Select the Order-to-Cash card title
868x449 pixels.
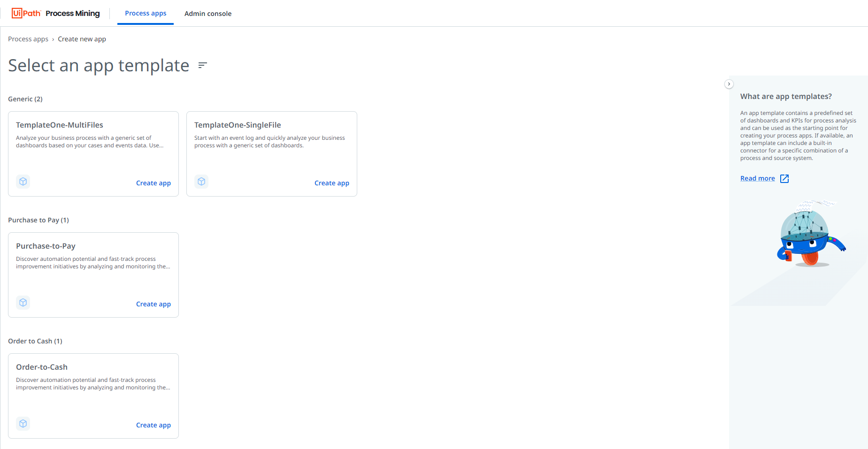(x=42, y=367)
